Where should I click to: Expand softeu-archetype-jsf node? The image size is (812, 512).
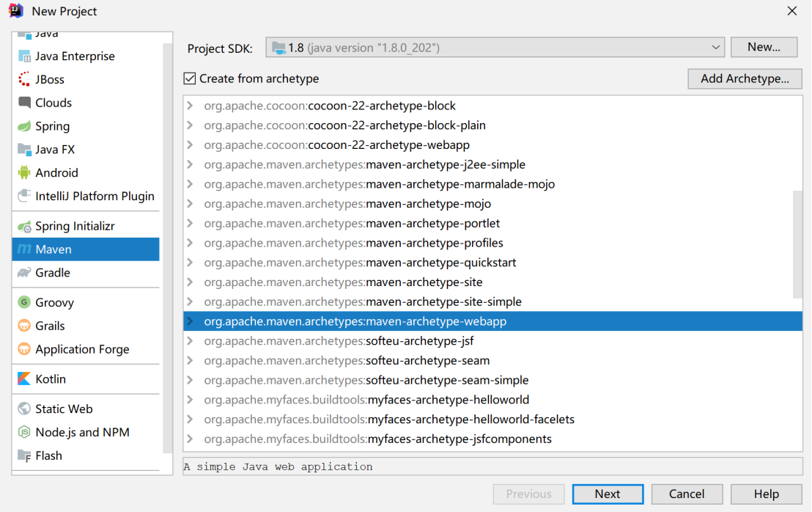[x=190, y=341]
